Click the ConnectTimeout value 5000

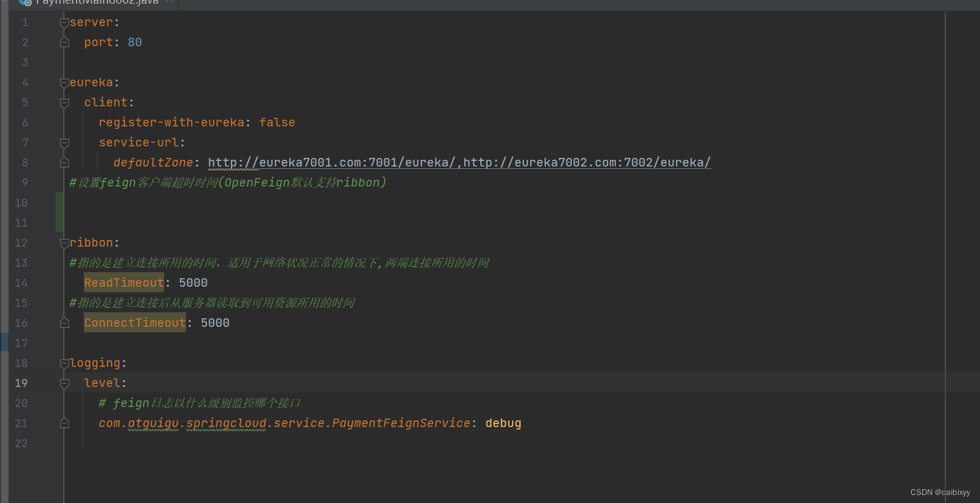[215, 323]
